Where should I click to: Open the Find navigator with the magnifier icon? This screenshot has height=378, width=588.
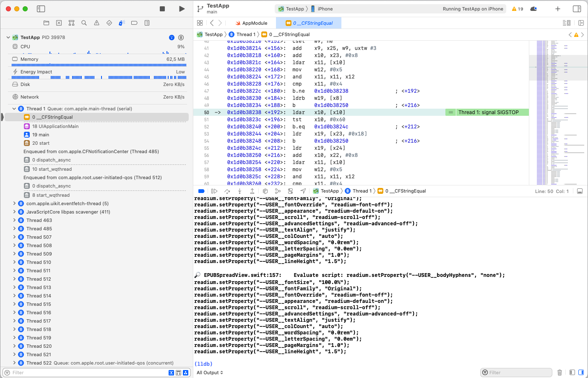click(84, 23)
